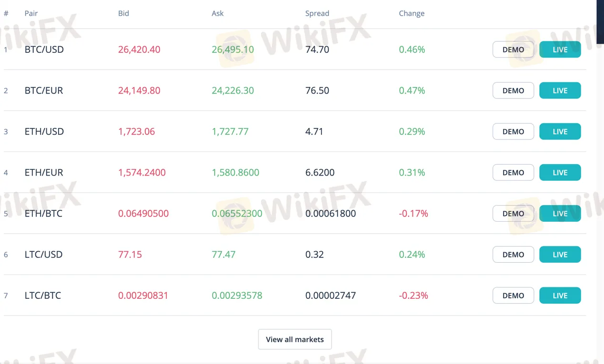This screenshot has width=604, height=364.
Task: Click ask price 1,580.8600
Action: coord(235,172)
